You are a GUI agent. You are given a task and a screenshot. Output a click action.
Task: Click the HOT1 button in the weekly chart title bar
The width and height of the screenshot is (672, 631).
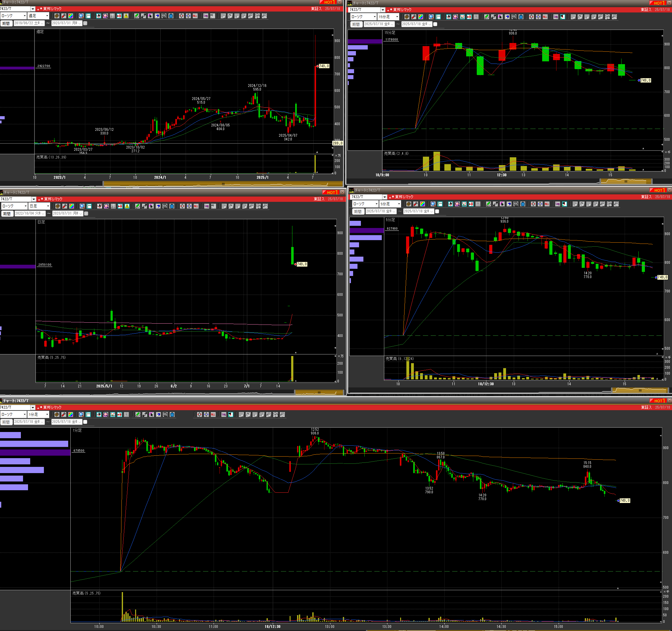tap(328, 2)
